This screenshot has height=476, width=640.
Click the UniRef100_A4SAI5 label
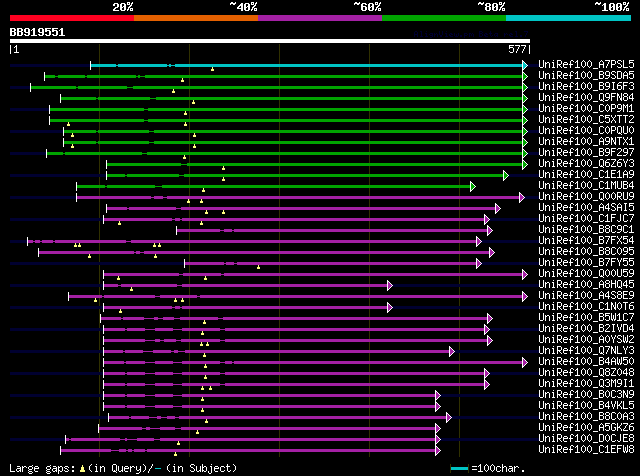586,207
